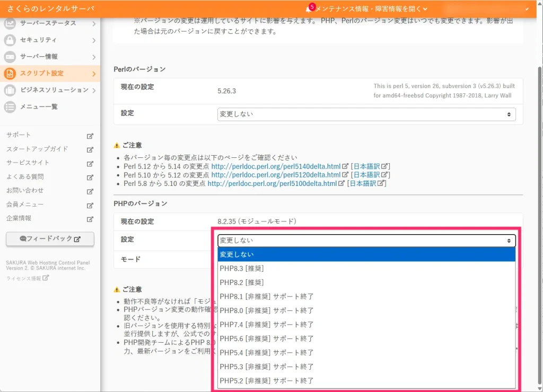Open the 会員メニュー sidebar link
This screenshot has height=392, width=543.
[x=24, y=204]
